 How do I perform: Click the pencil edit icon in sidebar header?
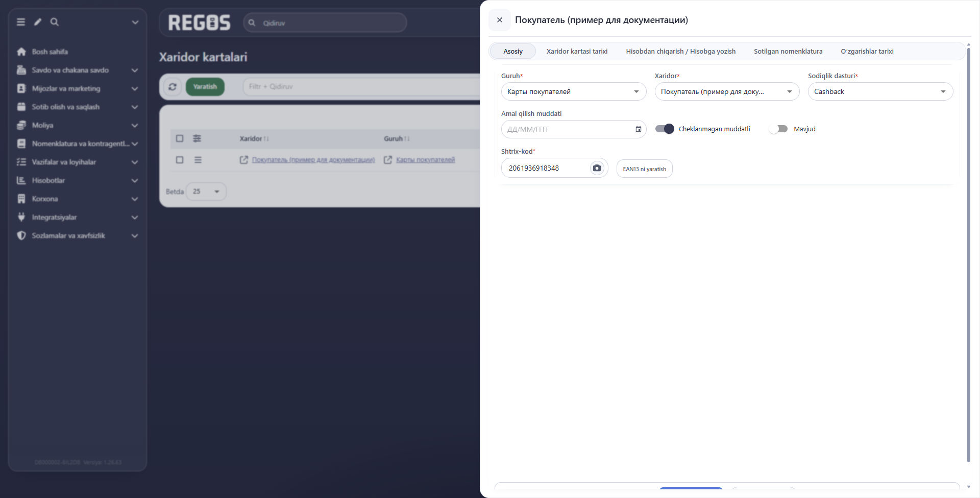[x=38, y=22]
